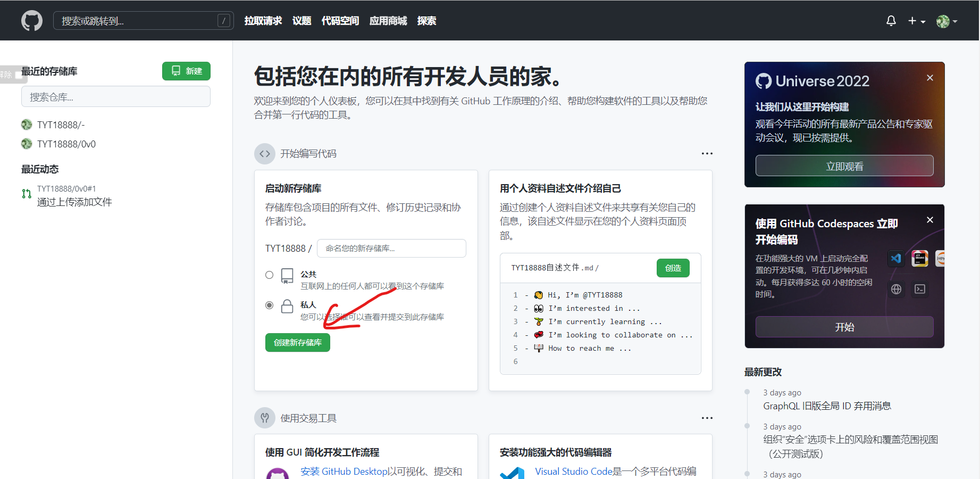The height and width of the screenshot is (479, 980).
Task: Click the terminal icon in Codespaces card
Action: [x=920, y=289]
